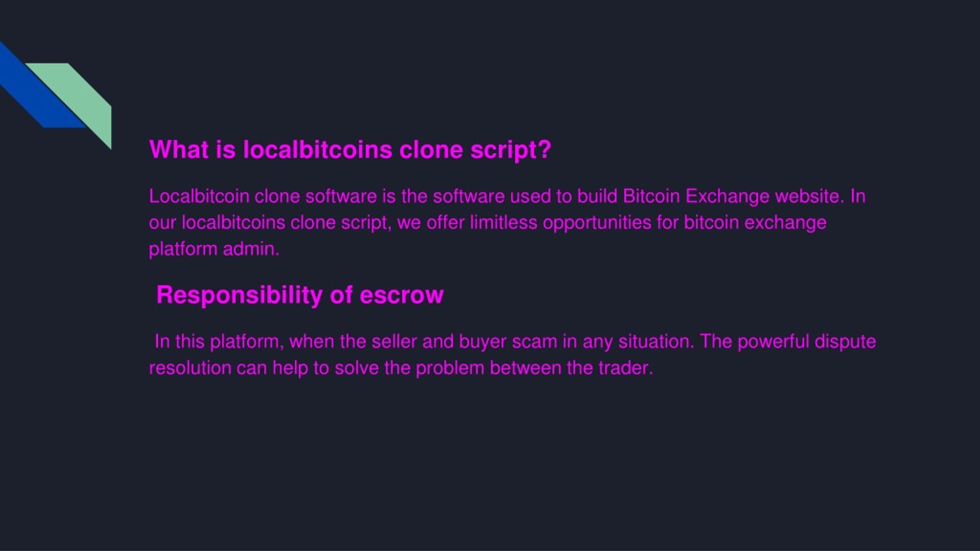Select the line beginning 'our localbitcoins clone script'

[487, 223]
